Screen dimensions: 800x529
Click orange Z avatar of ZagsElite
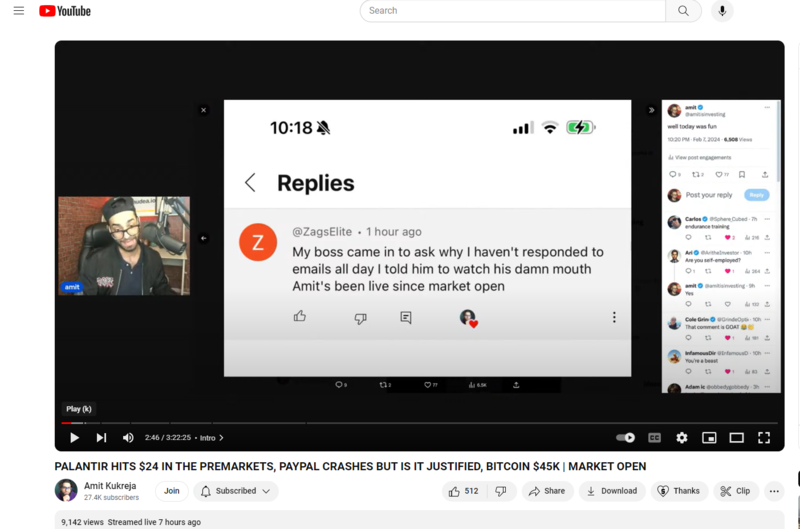pyautogui.click(x=258, y=242)
